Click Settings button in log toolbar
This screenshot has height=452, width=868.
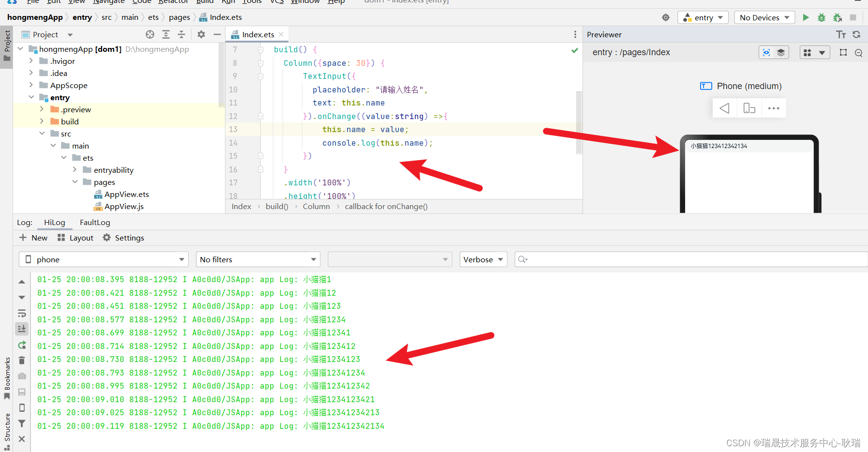tap(123, 238)
